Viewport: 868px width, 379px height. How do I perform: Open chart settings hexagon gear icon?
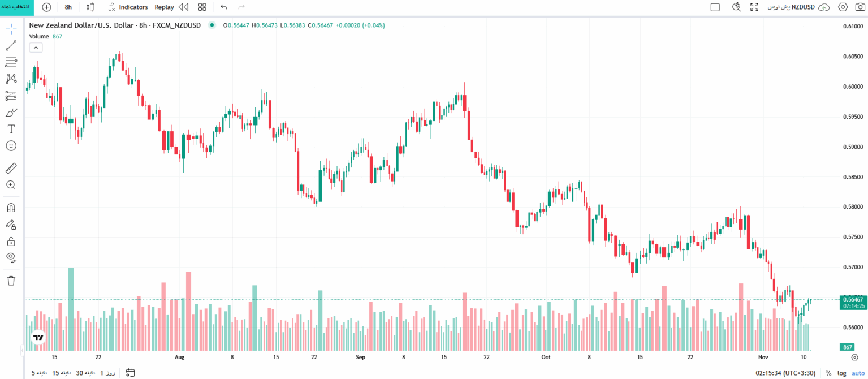[x=843, y=7]
